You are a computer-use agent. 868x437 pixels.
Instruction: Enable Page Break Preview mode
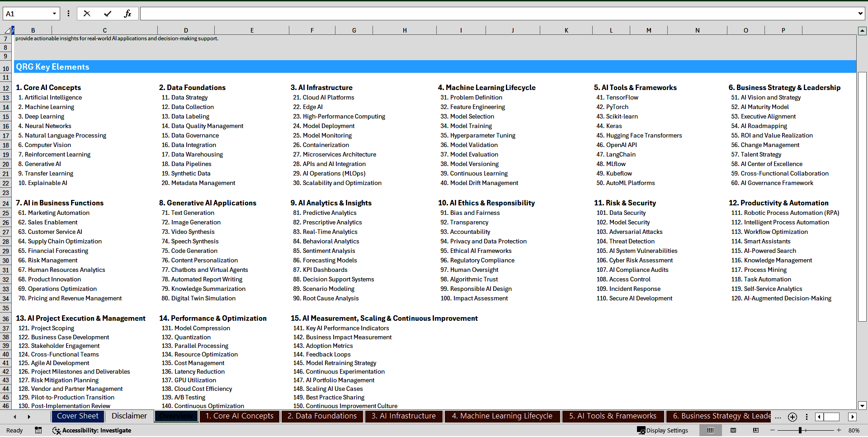coord(755,430)
